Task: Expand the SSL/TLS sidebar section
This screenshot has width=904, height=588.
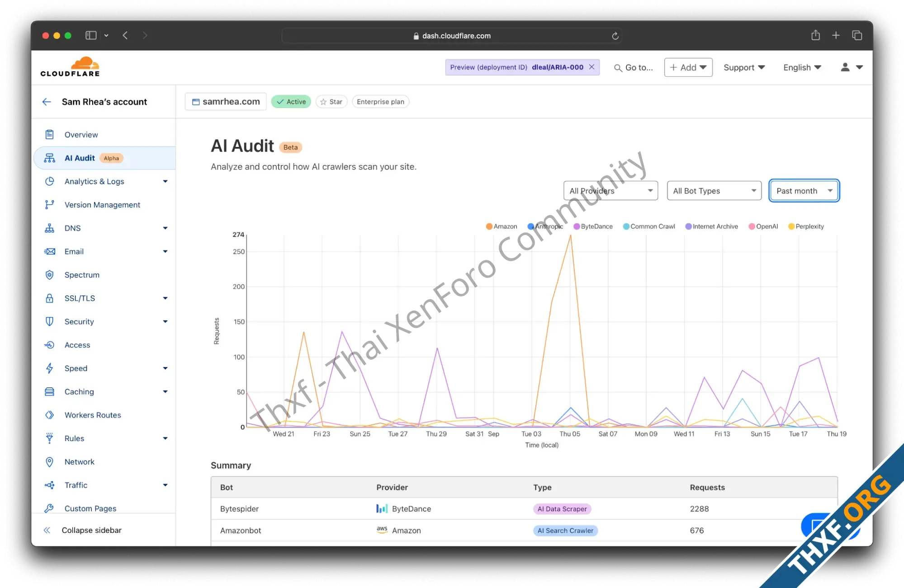Action: pyautogui.click(x=165, y=298)
